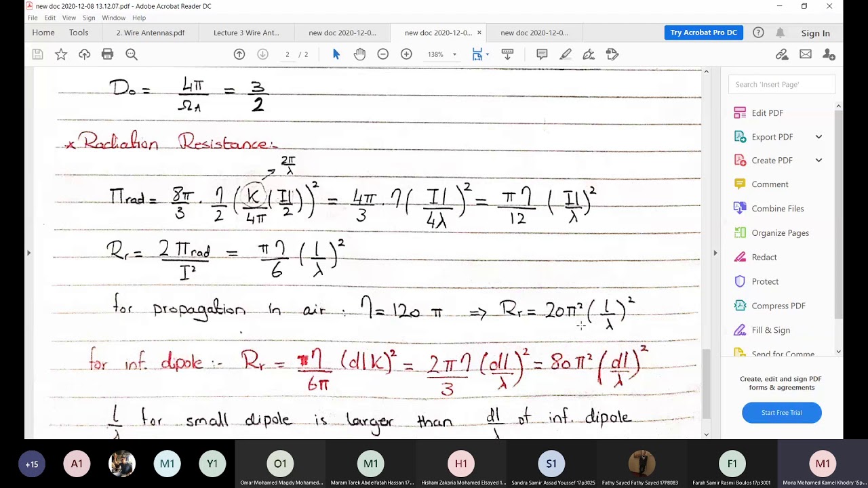Open the Sign menu
868x488 pixels.
point(89,18)
